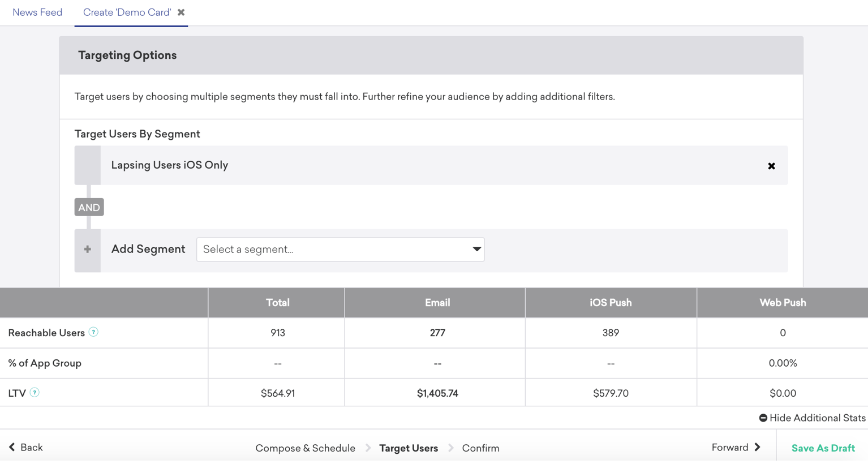Open Reachable Users help tooltip icon
The image size is (868, 464).
tap(93, 332)
